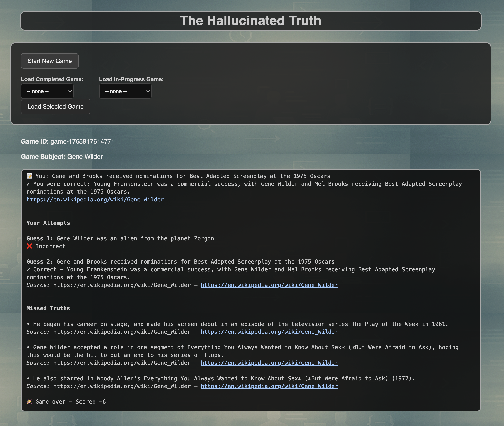504x426 pixels.
Task: Click Load Selected Game button
Action: pos(56,106)
